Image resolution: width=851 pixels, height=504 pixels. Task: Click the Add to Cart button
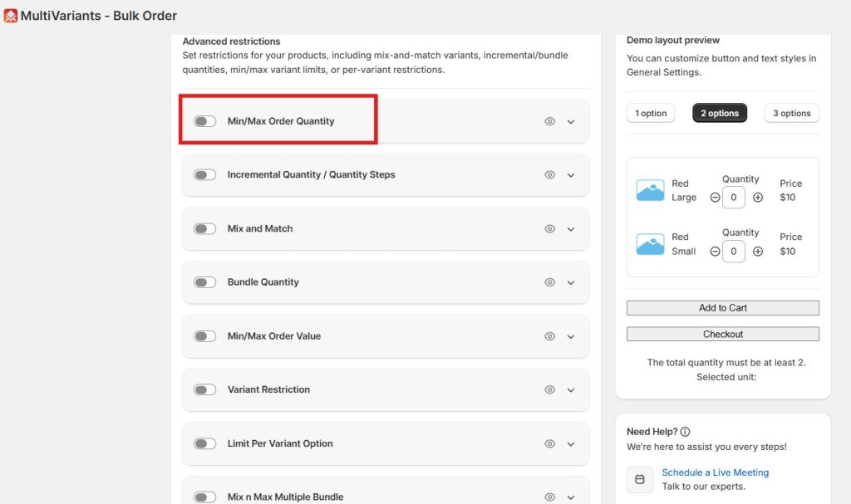click(x=723, y=307)
